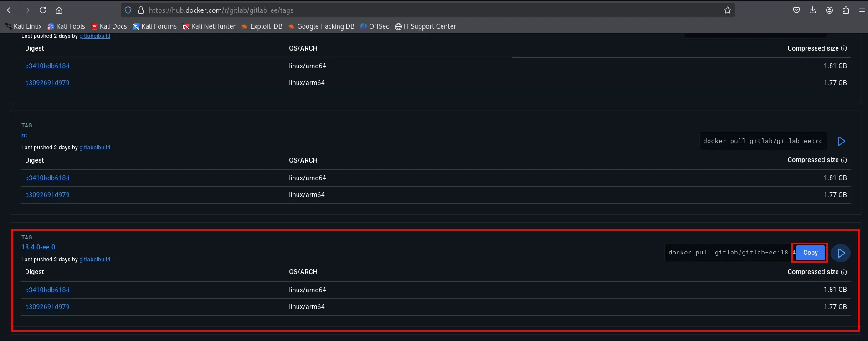Open the IT Support Center bookmark

click(426, 26)
